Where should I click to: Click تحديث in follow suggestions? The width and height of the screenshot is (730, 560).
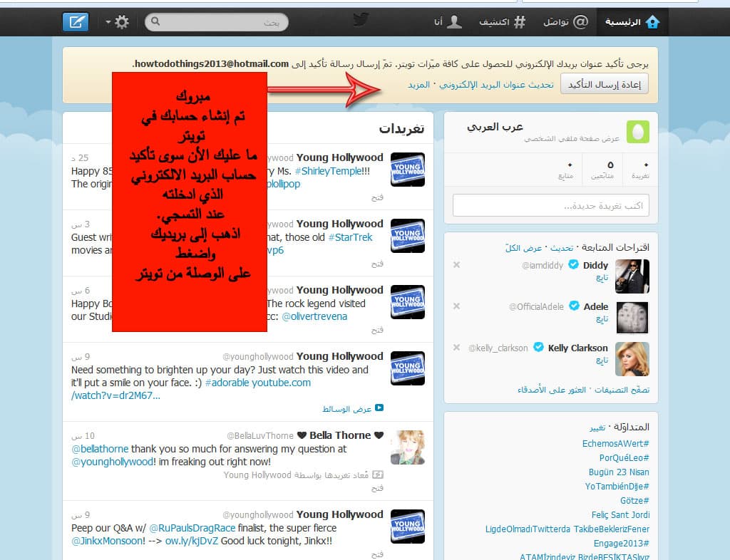click(562, 248)
